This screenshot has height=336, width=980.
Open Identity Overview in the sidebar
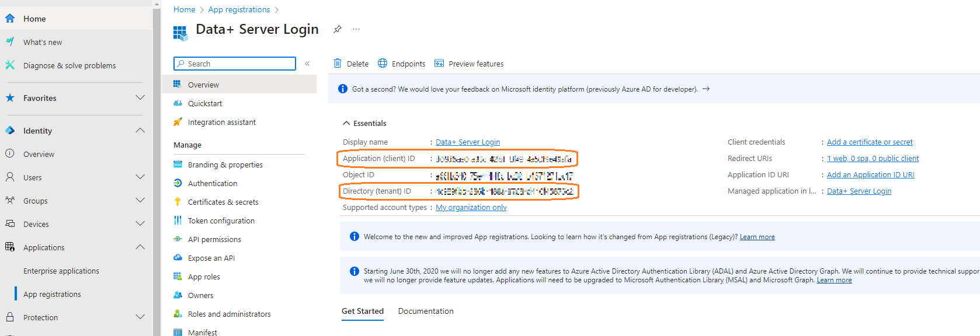click(39, 154)
